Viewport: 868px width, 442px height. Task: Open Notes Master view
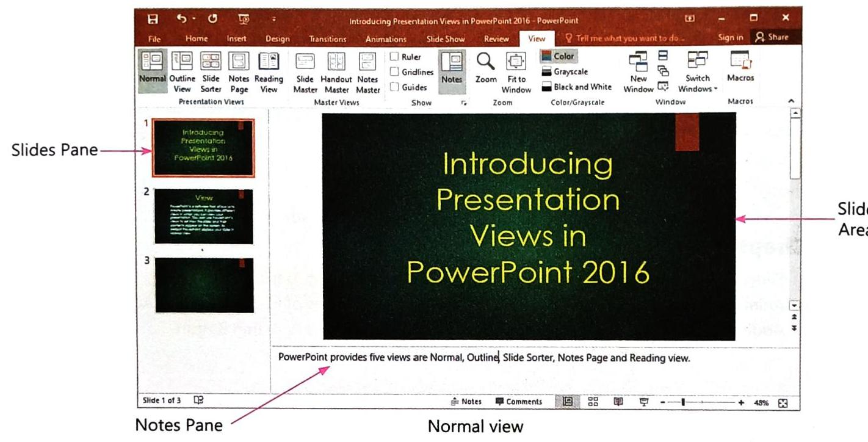pos(367,73)
